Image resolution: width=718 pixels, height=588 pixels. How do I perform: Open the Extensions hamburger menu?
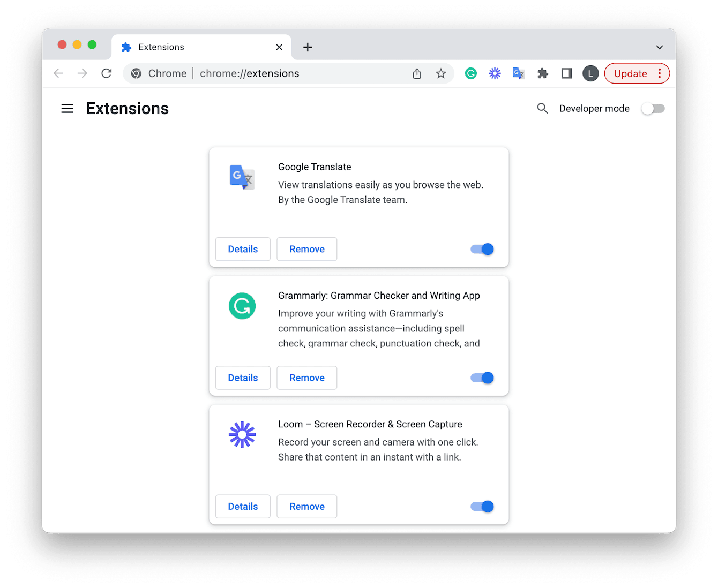point(67,108)
